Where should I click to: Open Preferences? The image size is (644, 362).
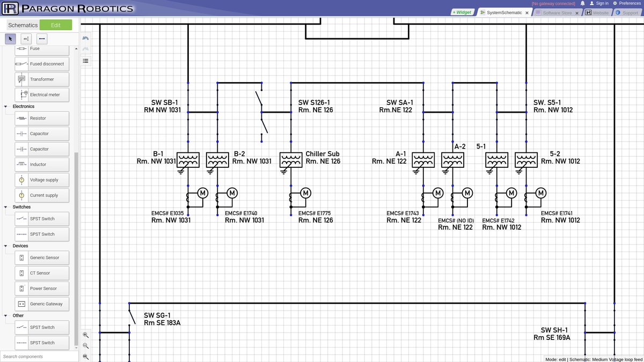coord(630,3)
